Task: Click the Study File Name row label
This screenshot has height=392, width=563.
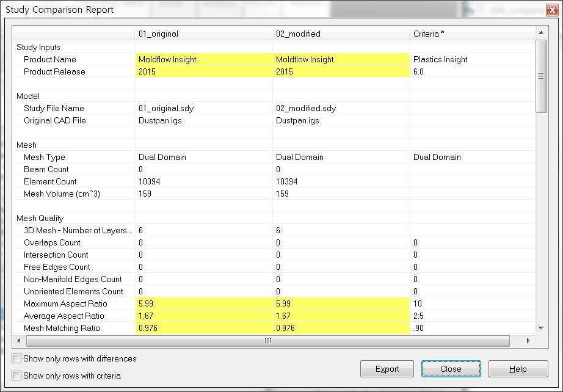Action: 54,109
